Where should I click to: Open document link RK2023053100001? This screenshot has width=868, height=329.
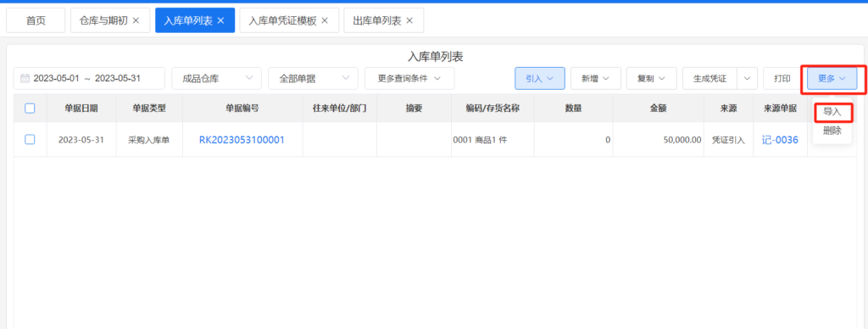(242, 140)
